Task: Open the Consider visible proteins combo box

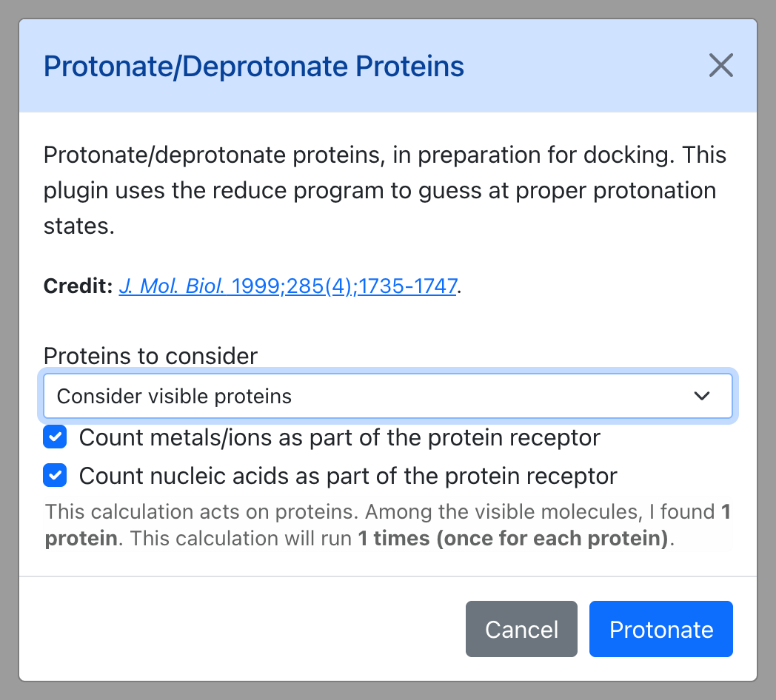Action: tap(388, 396)
